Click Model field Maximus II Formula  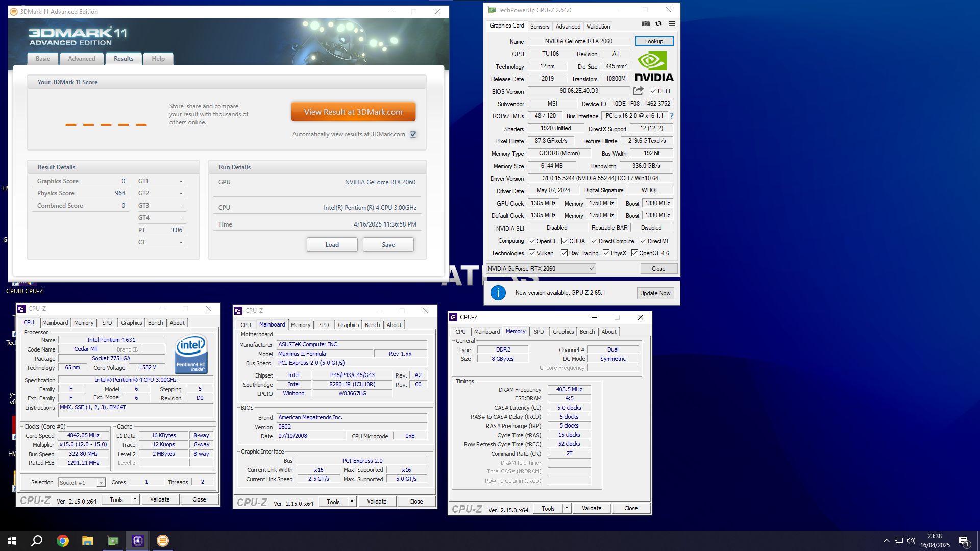324,354
